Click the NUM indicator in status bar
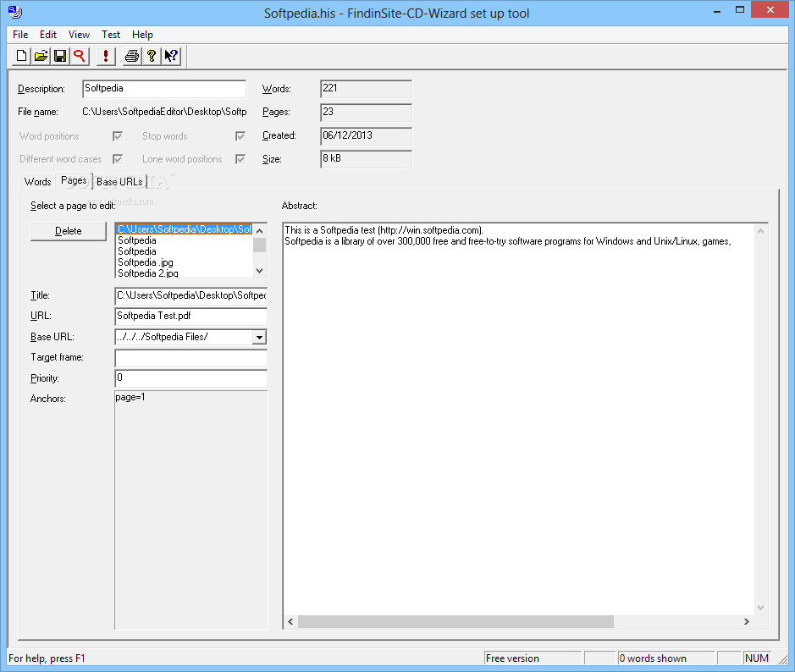This screenshot has height=672, width=795. [757, 658]
